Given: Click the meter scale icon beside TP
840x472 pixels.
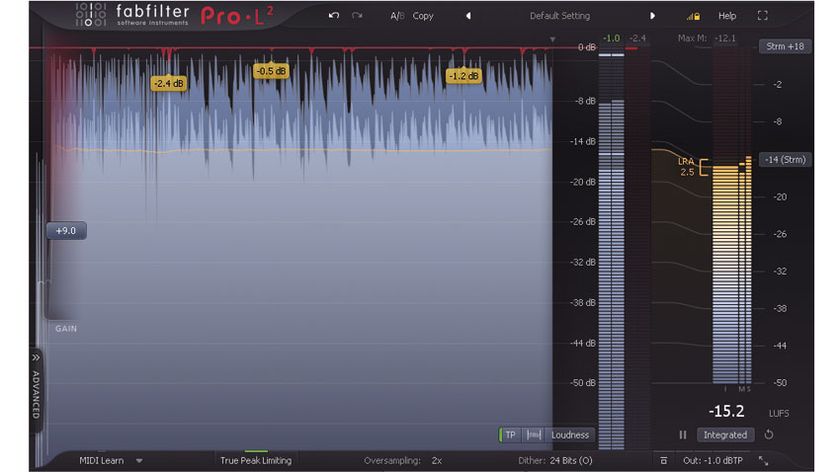Looking at the screenshot, I should coord(534,435).
